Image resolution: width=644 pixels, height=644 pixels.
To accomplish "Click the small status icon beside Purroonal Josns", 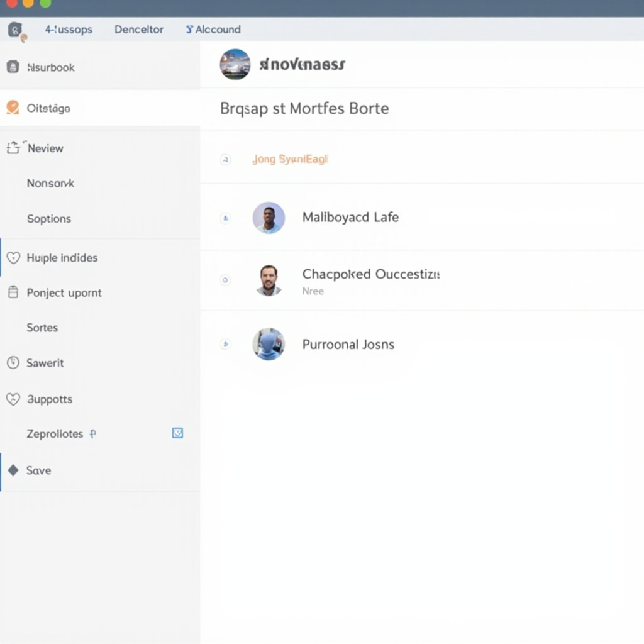I will click(x=226, y=344).
